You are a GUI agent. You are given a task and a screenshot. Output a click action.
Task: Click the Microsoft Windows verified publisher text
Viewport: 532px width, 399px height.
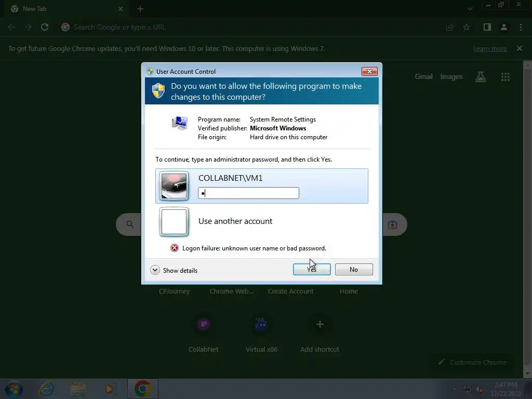(278, 128)
